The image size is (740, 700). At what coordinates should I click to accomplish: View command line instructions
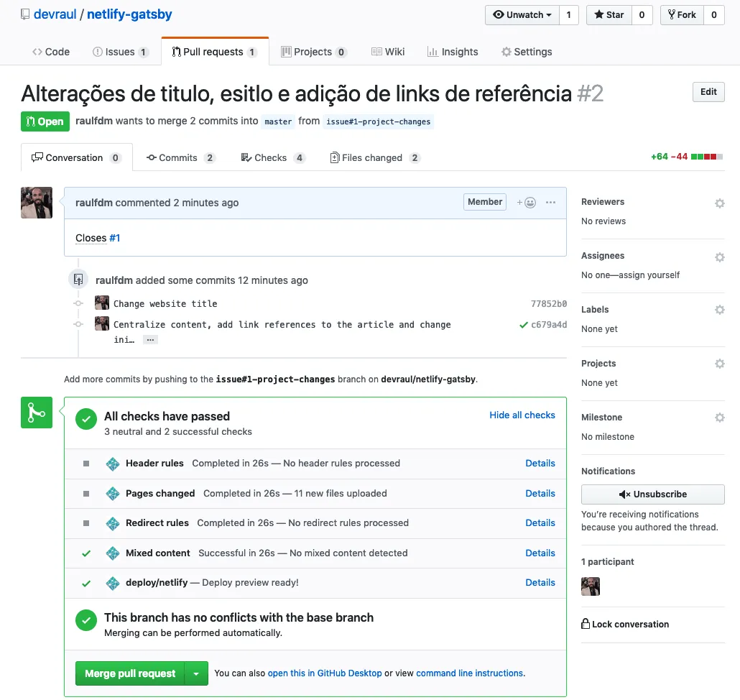[470, 673]
